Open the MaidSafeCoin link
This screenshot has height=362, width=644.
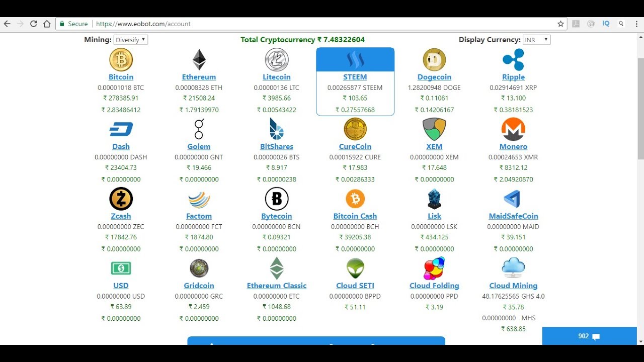513,216
